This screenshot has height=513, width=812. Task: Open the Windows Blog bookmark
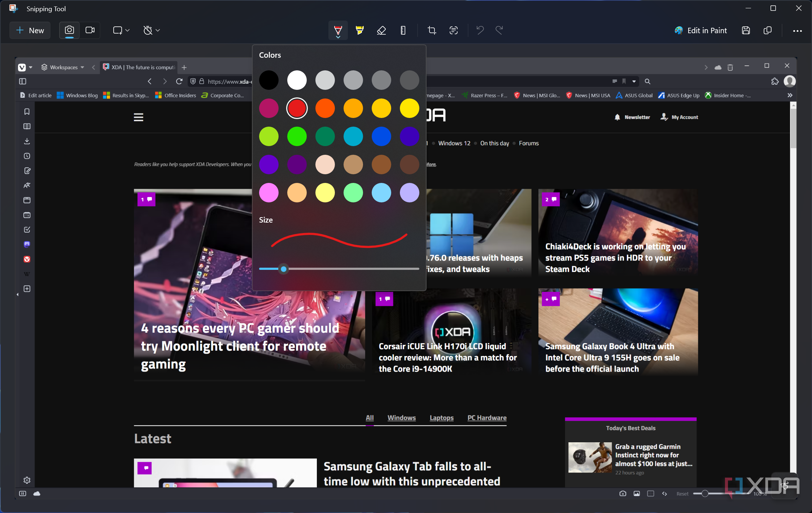[77, 95]
